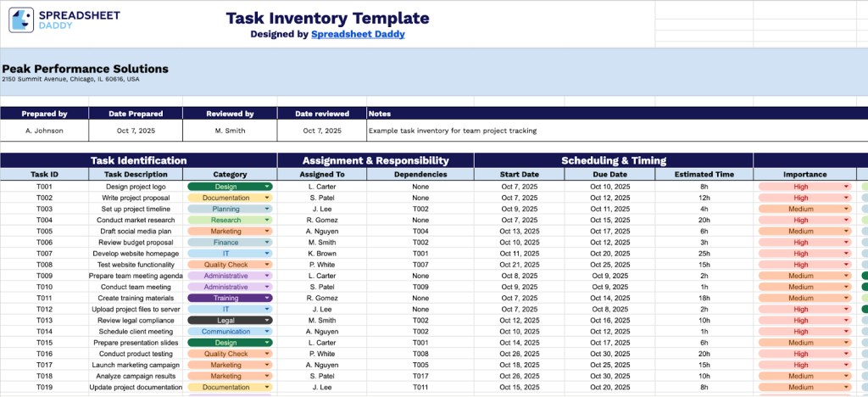Open the Planning category dropdown arrow
The image size is (868, 397).
267,209
